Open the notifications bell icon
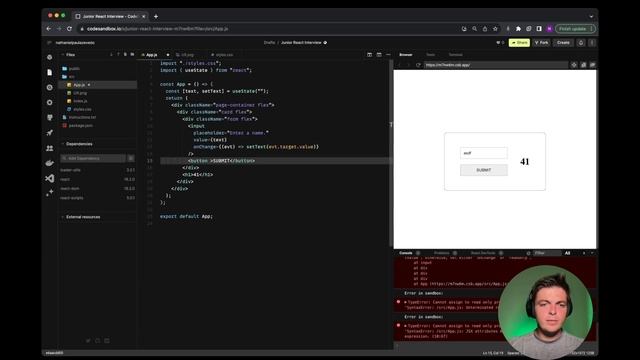 pos(581,42)
